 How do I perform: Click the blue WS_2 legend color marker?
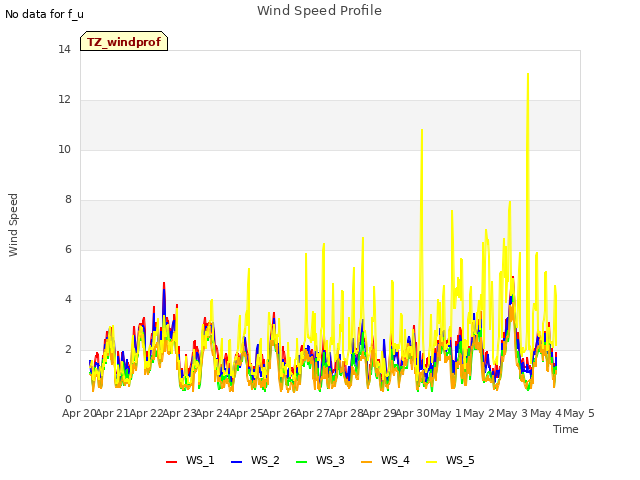pyautogui.click(x=236, y=462)
